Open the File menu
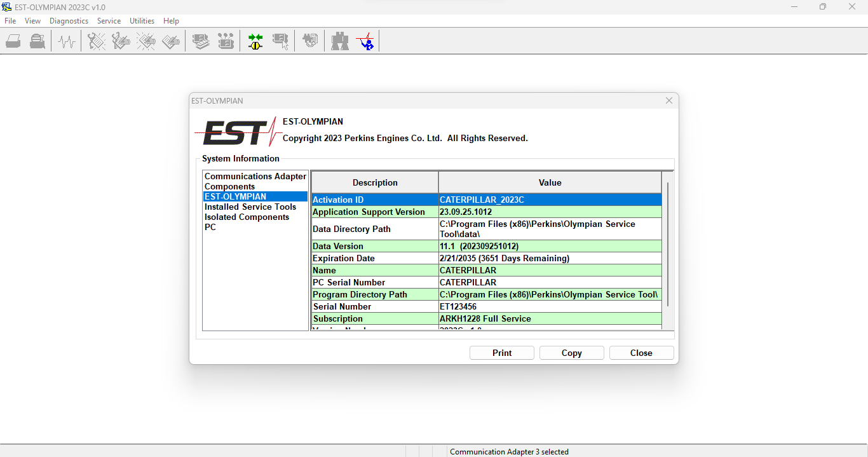The image size is (868, 457). click(10, 21)
